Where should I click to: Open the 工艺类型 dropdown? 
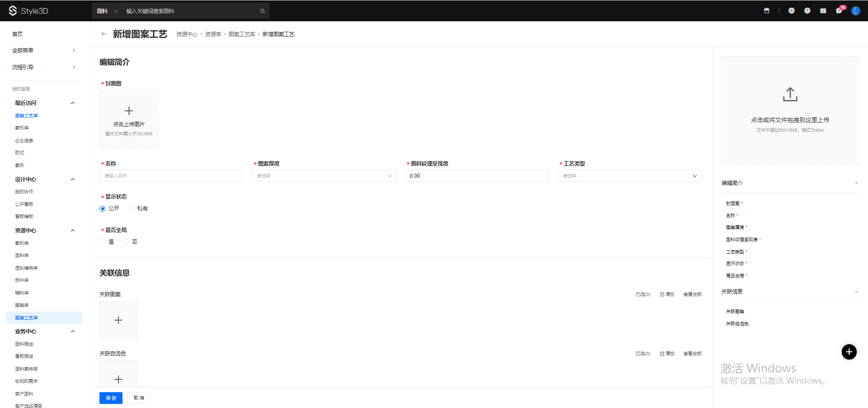point(629,176)
